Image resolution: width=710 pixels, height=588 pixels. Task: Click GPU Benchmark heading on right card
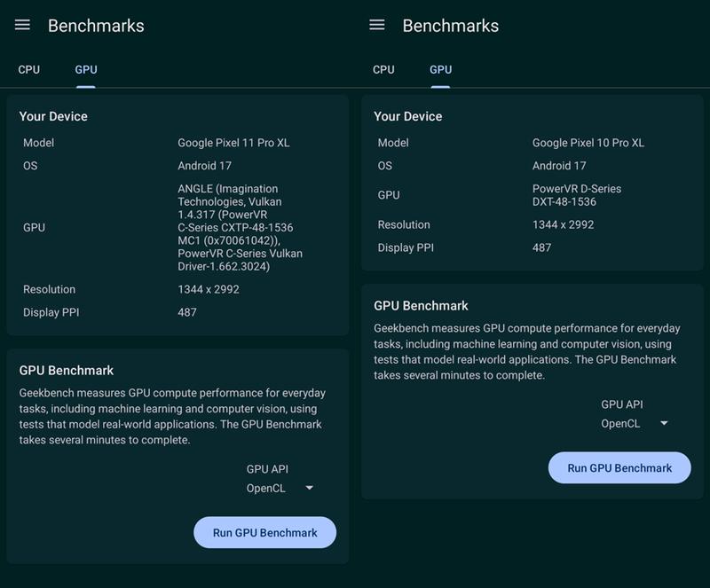coord(421,306)
